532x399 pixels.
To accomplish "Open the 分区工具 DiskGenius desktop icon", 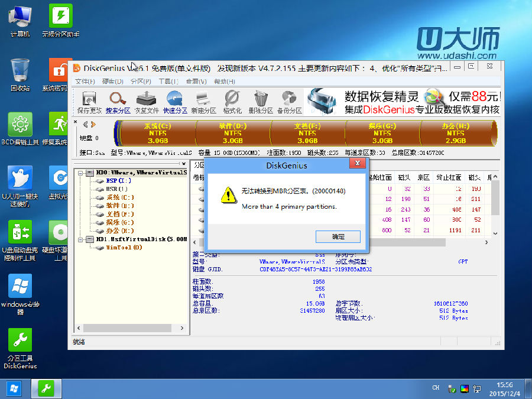I will click(x=20, y=348).
